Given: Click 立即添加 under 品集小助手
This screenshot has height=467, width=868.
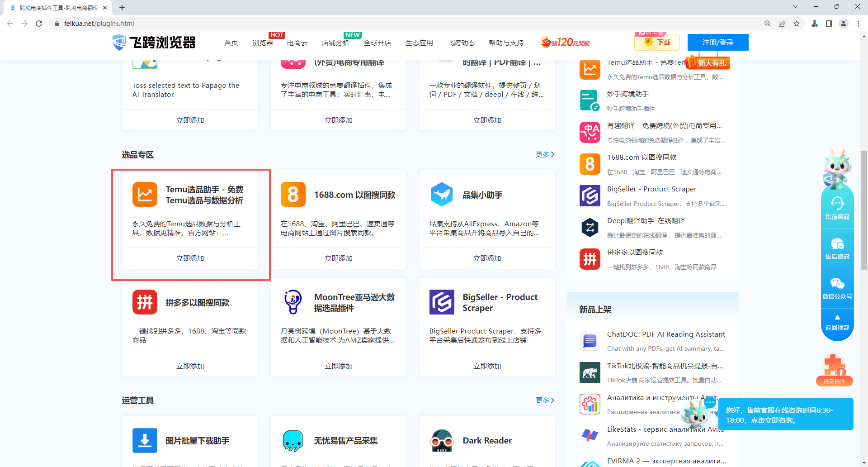Looking at the screenshot, I should point(487,258).
